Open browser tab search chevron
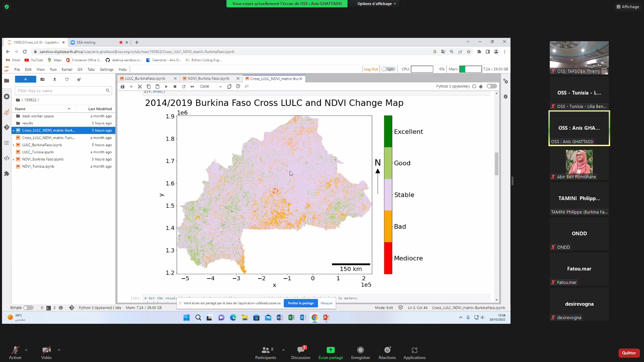This screenshot has width=644, height=362. (468, 42)
